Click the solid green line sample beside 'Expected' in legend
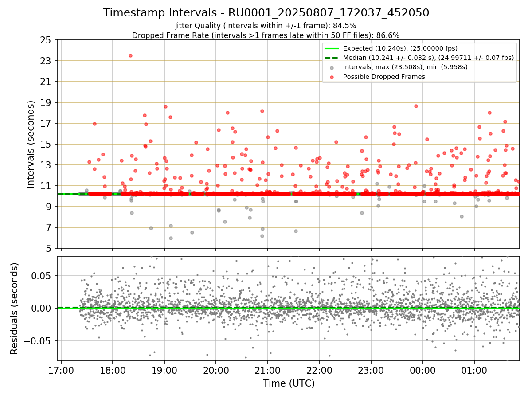The image size is (532, 399). pos(332,48)
